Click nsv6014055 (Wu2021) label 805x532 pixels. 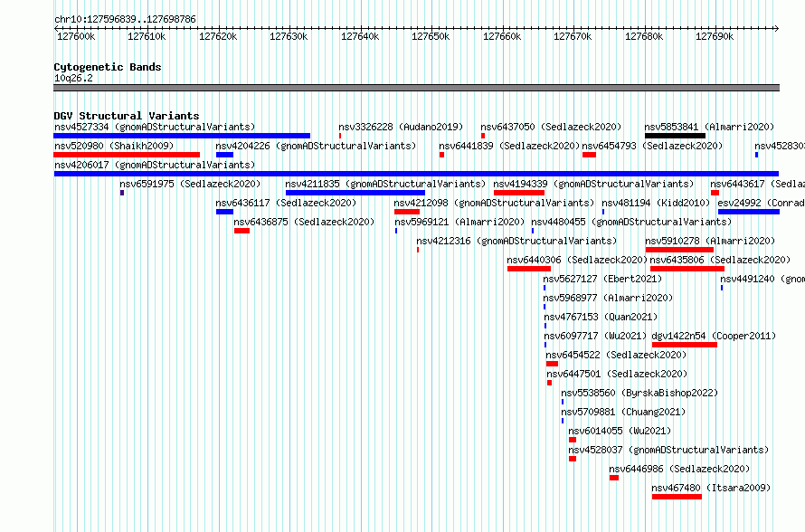coord(620,431)
